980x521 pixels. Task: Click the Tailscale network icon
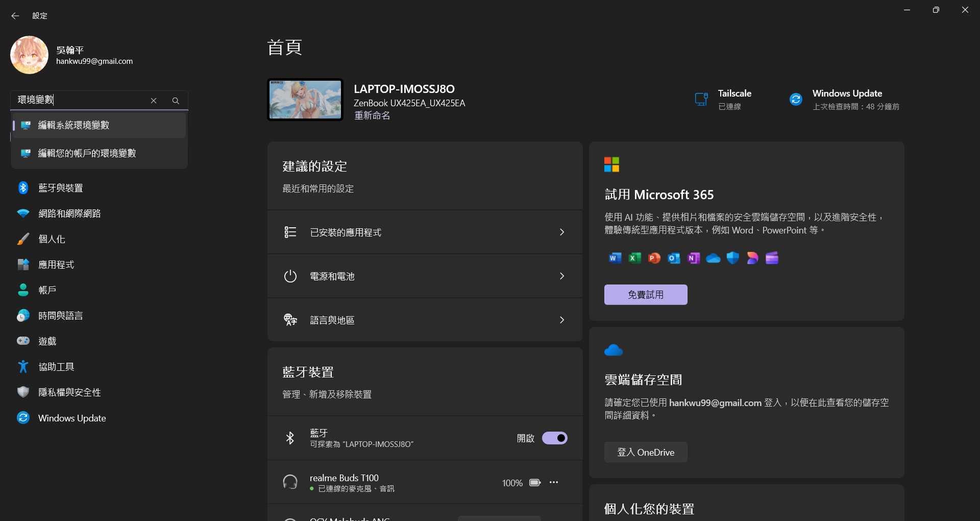(702, 99)
